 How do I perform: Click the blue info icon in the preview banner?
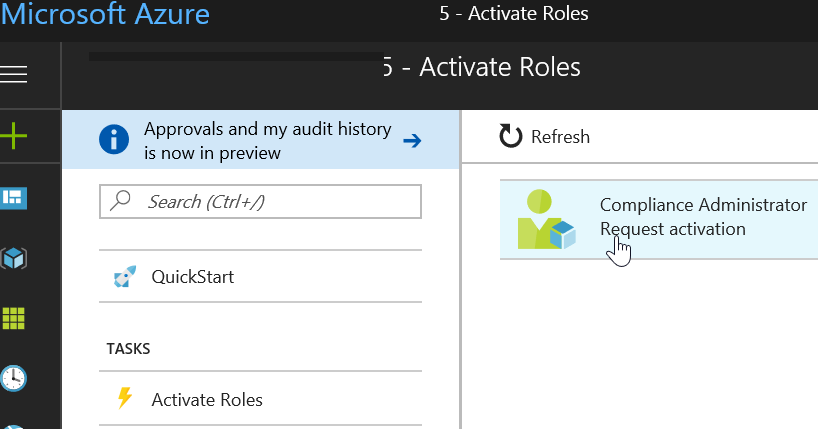pyautogui.click(x=115, y=141)
